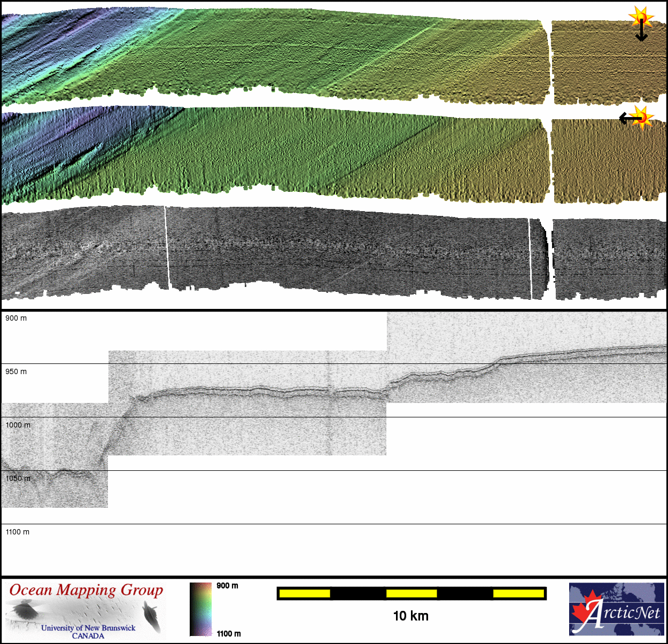Viewport: 668px width, 644px height.
Task: Click the rightmost yellow segment of scale bar
Action: click(x=518, y=593)
